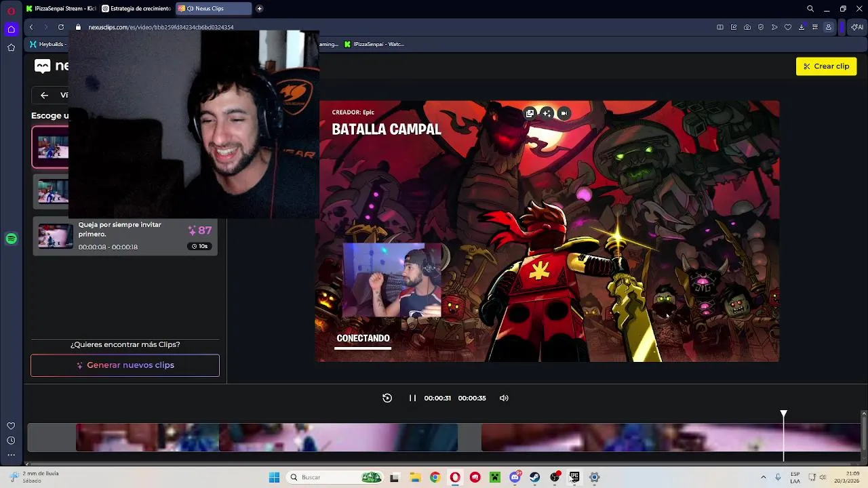Click the Opera icon on the taskbar
Viewport: 868px width, 488px height.
tap(455, 477)
